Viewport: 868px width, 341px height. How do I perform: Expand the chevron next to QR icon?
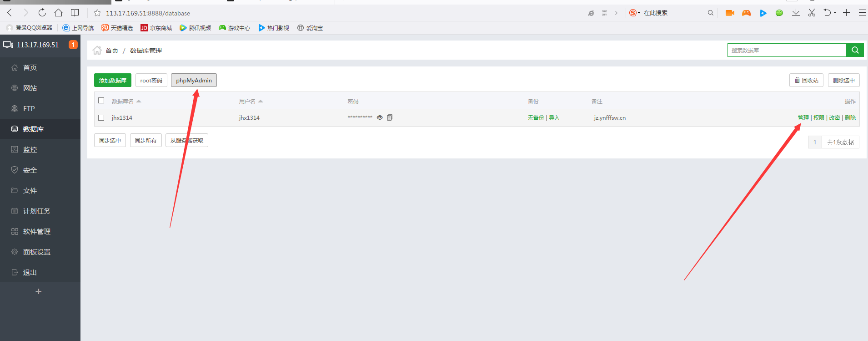point(616,13)
